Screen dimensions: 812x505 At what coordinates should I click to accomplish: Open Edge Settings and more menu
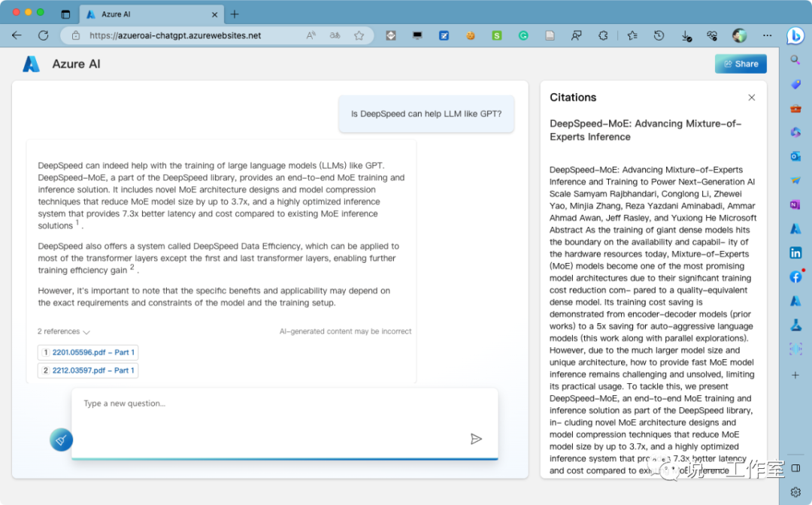coord(767,36)
